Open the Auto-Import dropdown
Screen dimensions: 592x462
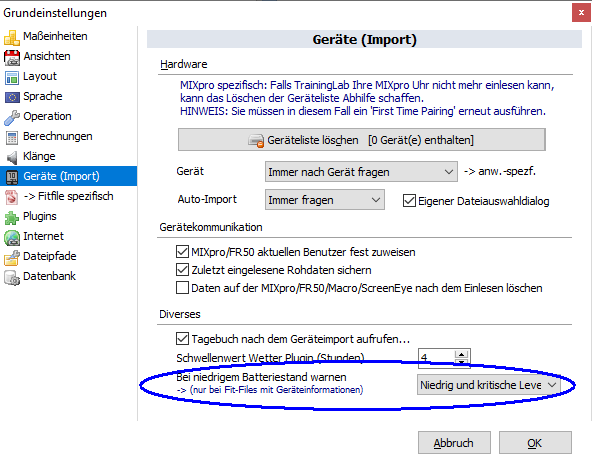[x=325, y=200]
